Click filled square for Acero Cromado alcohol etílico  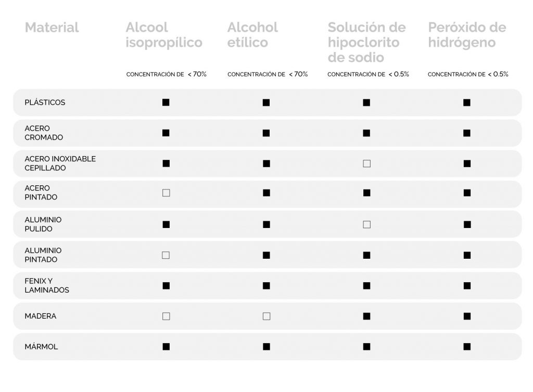coord(266,133)
